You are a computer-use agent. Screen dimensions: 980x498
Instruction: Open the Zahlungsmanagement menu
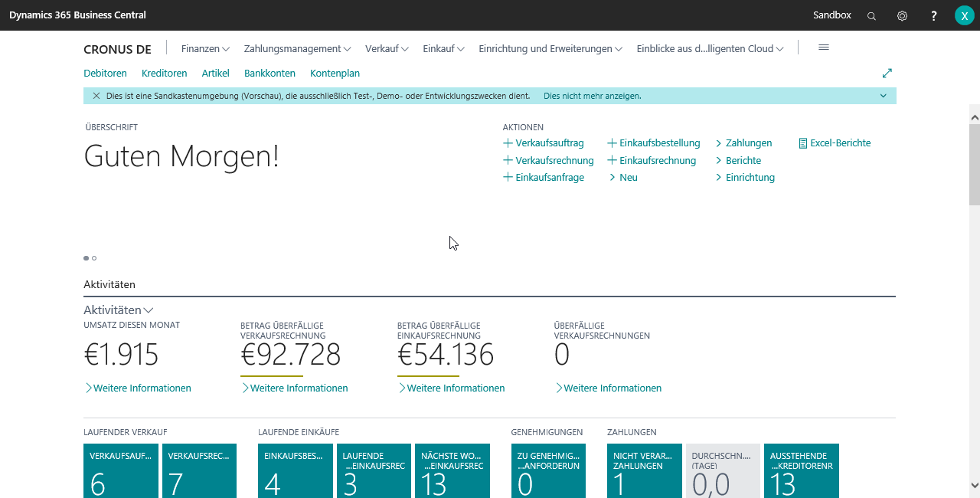click(298, 49)
